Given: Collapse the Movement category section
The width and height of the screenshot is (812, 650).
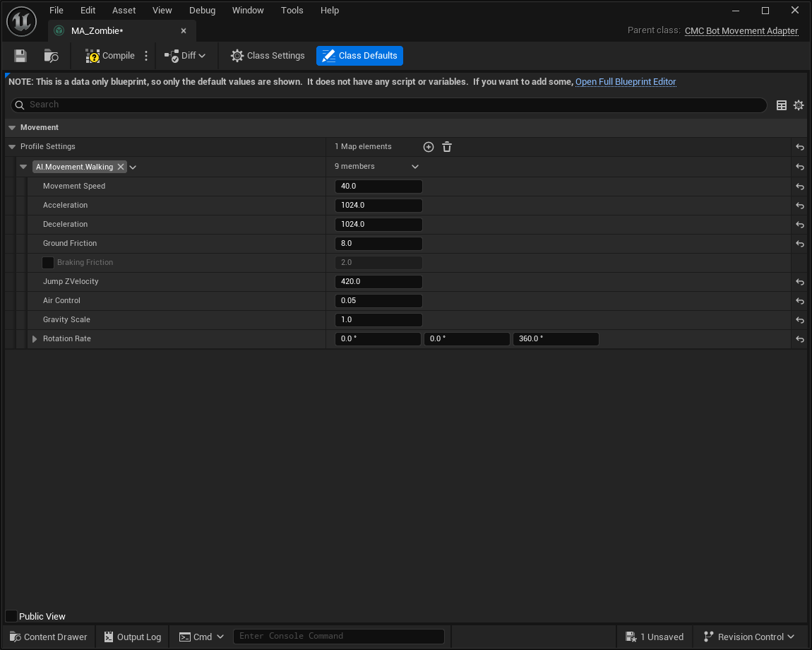Looking at the screenshot, I should pos(12,128).
